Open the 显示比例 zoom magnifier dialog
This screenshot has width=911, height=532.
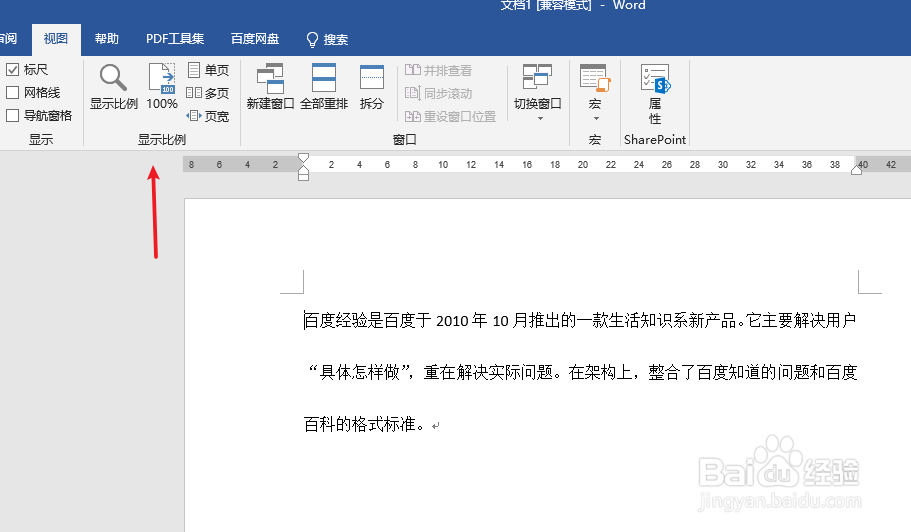(x=113, y=87)
